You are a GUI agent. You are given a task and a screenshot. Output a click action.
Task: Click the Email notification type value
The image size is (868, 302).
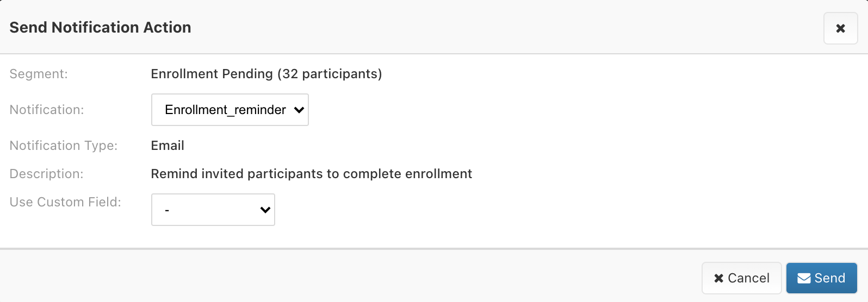[168, 146]
